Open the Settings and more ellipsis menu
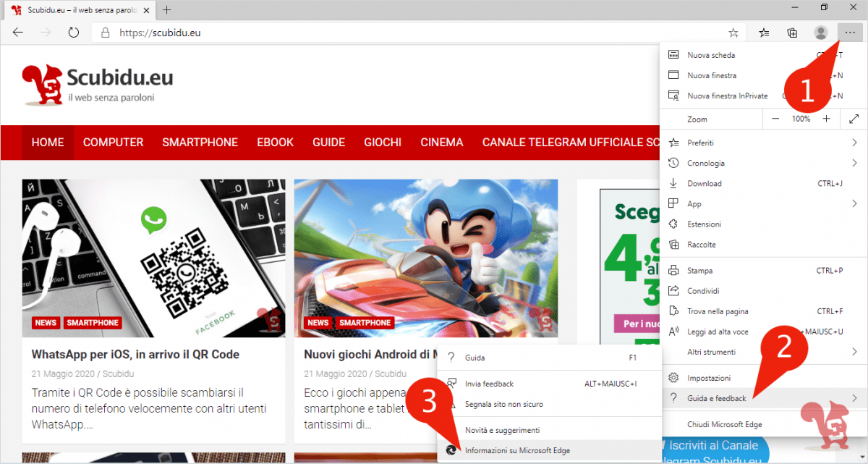The height and width of the screenshot is (464, 868). [849, 33]
